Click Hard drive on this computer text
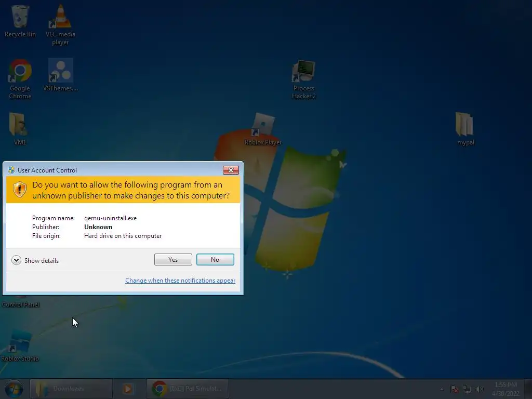532x399 pixels. pyautogui.click(x=123, y=236)
